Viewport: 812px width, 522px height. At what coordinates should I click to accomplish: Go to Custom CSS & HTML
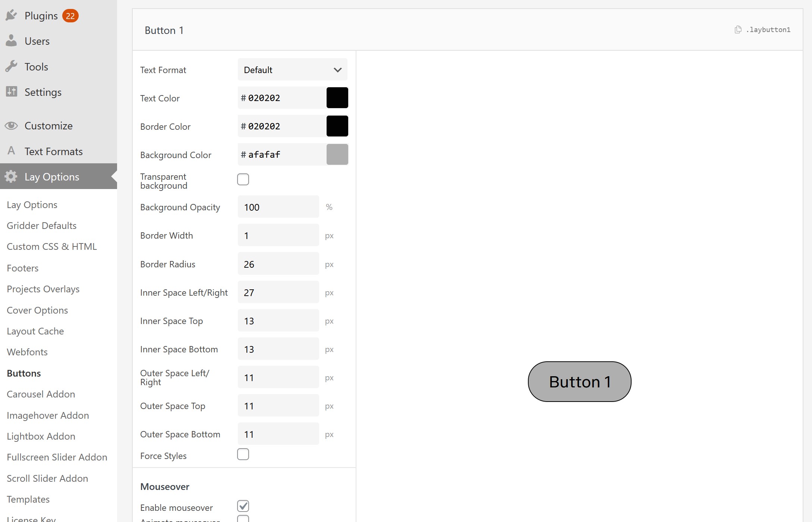(52, 246)
